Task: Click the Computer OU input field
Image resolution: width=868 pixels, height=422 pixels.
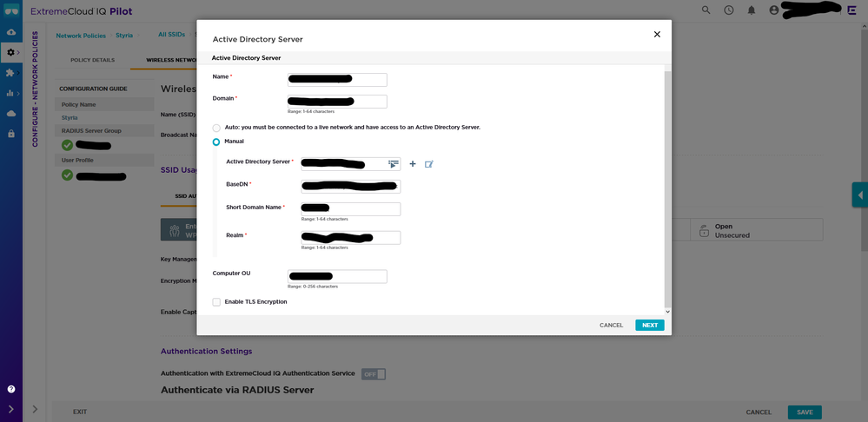Action: (x=337, y=276)
